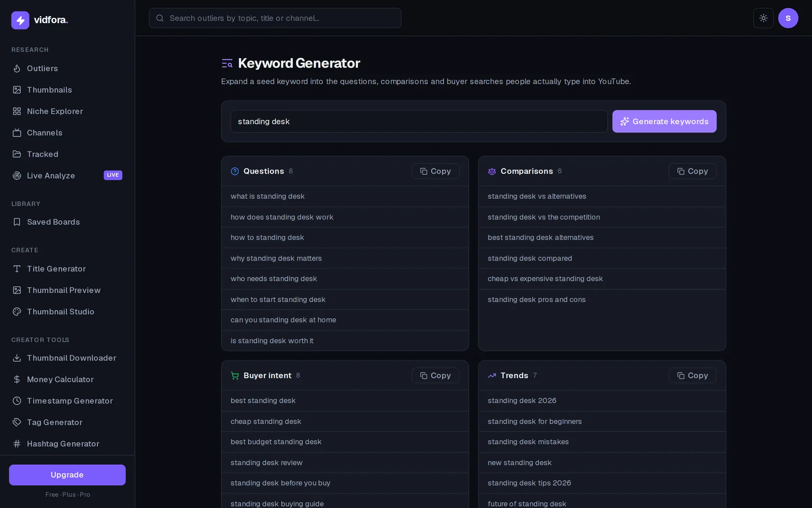Focus the top search outliers field
812x508 pixels.
275,18
